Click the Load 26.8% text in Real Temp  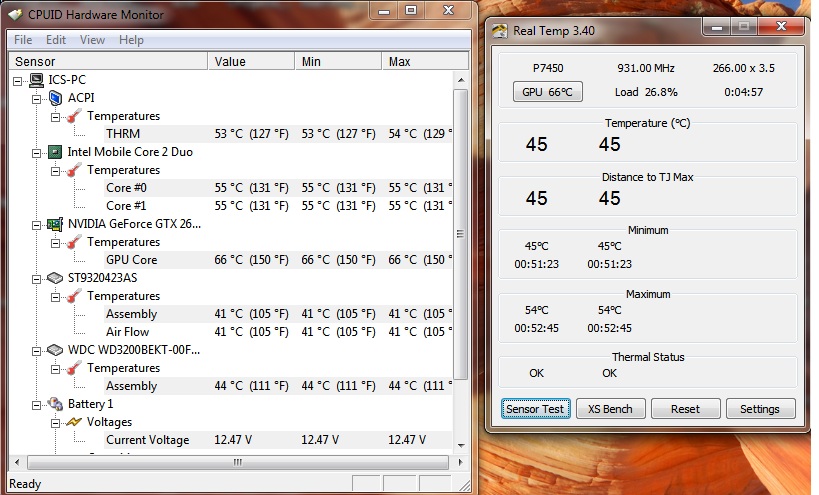(646, 92)
